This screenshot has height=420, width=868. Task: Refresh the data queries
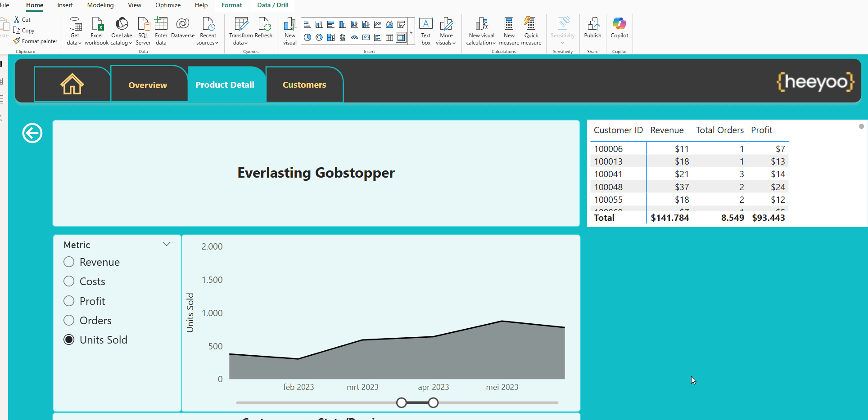(264, 28)
